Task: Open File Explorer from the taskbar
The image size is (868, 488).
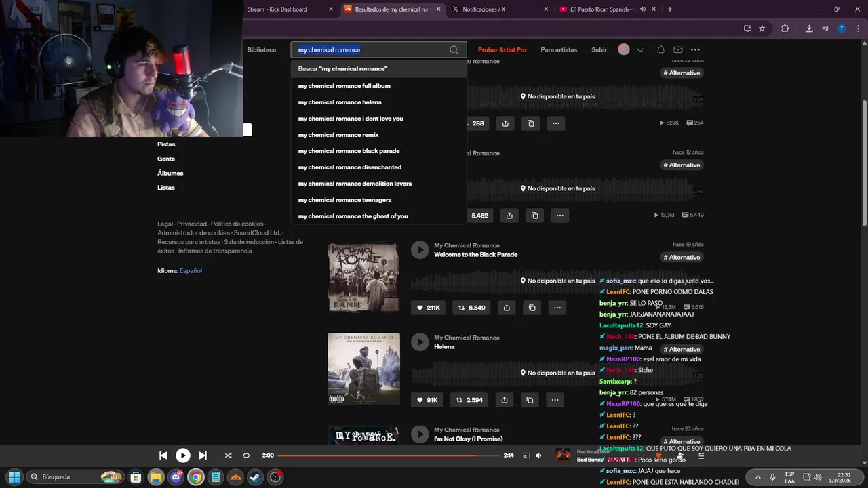Action: (156, 477)
